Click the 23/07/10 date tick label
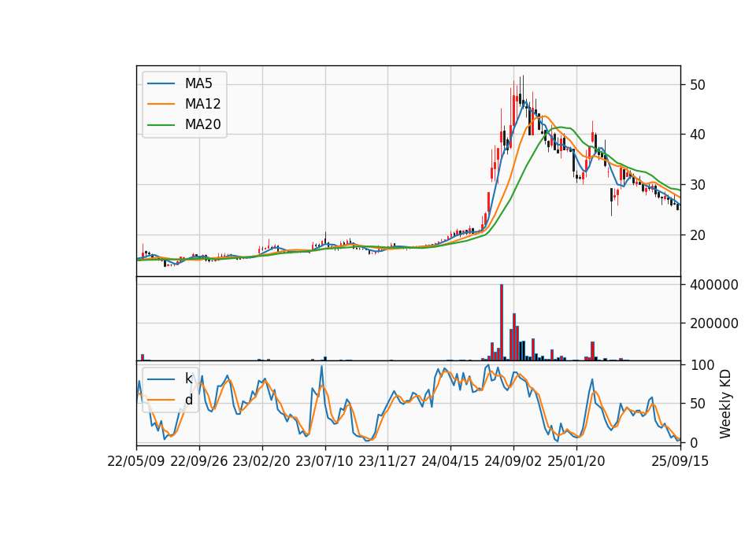Image resolution: width=756 pixels, height=543 pixels. point(324,462)
